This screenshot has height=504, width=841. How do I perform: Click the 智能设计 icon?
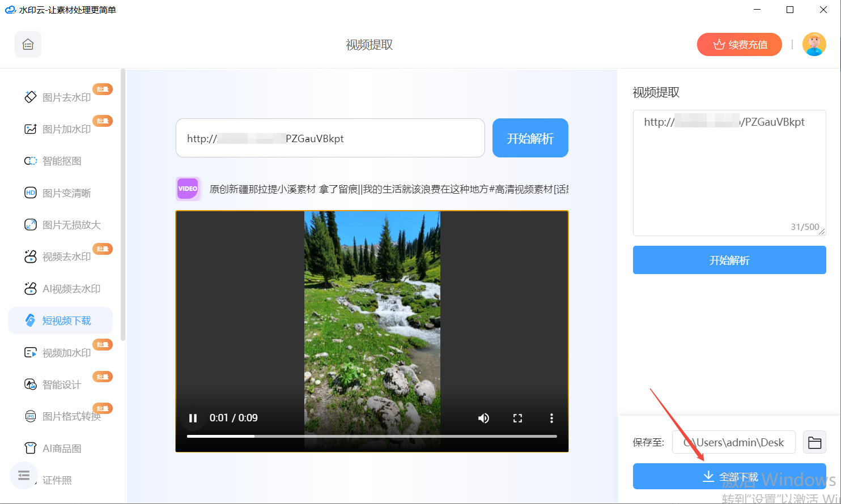(x=31, y=385)
